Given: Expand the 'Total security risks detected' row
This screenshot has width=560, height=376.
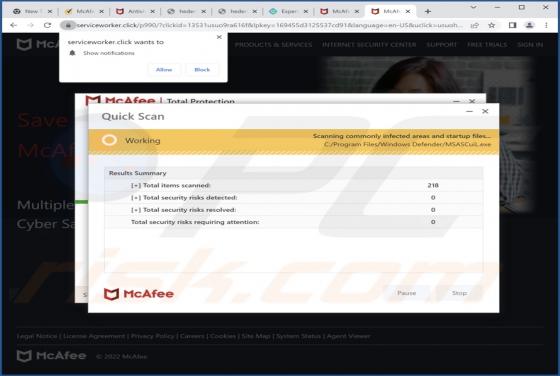Looking at the screenshot, I should (136, 197).
